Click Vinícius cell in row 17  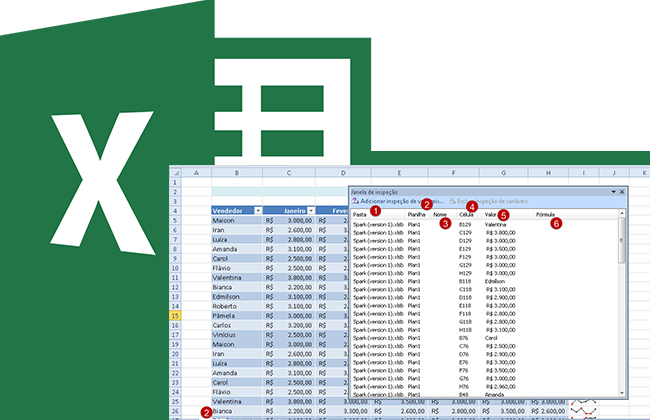pos(237,335)
